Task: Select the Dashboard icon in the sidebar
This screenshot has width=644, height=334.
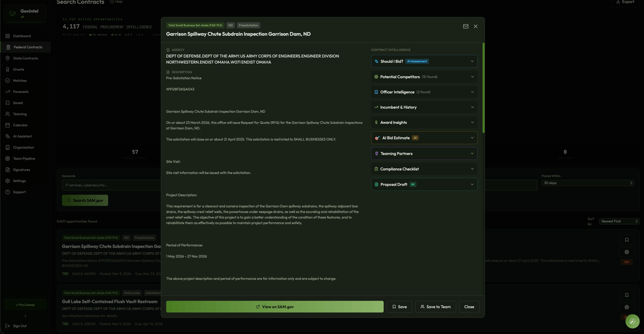Action: [8, 36]
